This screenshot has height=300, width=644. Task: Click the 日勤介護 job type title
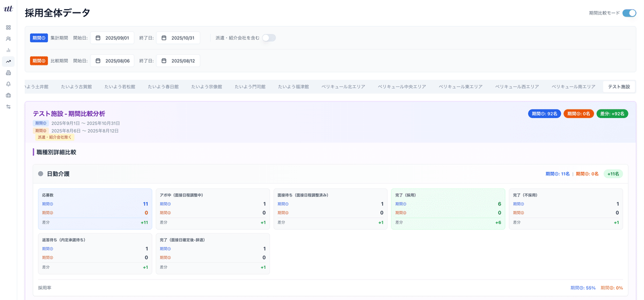[x=58, y=174]
